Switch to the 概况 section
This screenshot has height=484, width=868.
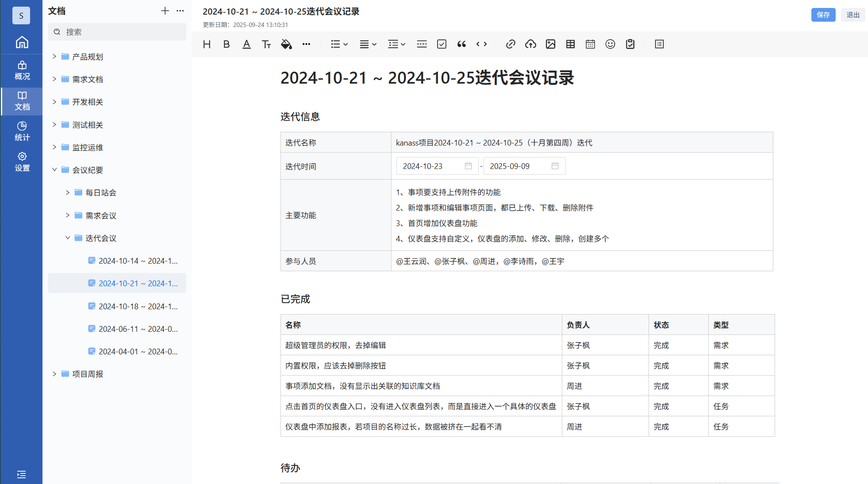(21, 70)
